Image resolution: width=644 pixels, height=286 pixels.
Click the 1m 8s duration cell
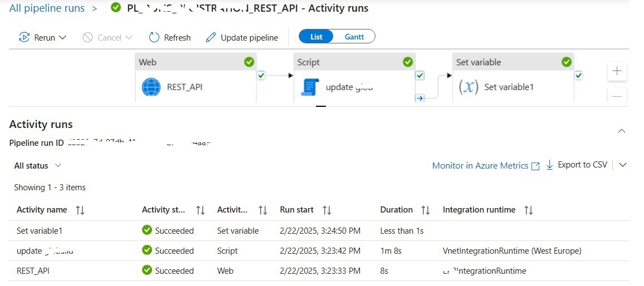pos(391,251)
